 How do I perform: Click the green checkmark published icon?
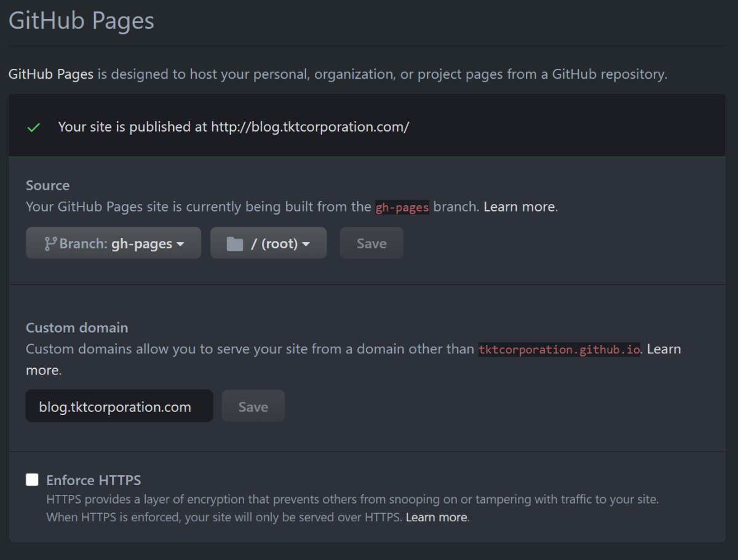[x=34, y=128]
